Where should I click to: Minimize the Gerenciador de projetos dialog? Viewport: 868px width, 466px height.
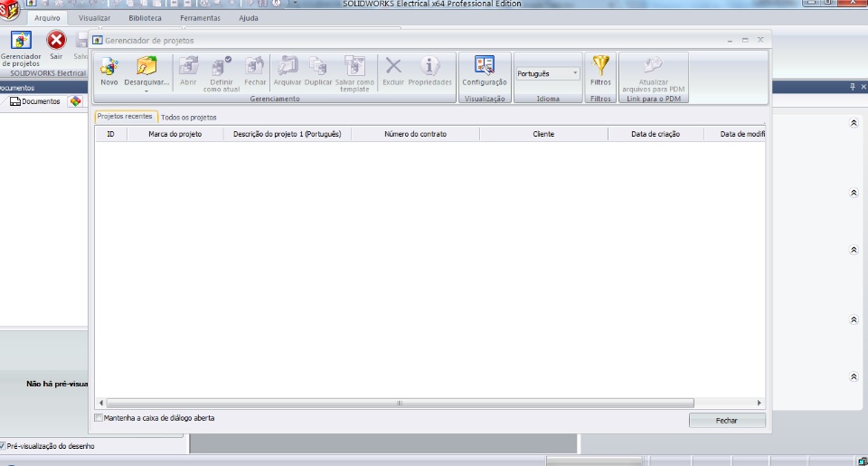point(731,41)
